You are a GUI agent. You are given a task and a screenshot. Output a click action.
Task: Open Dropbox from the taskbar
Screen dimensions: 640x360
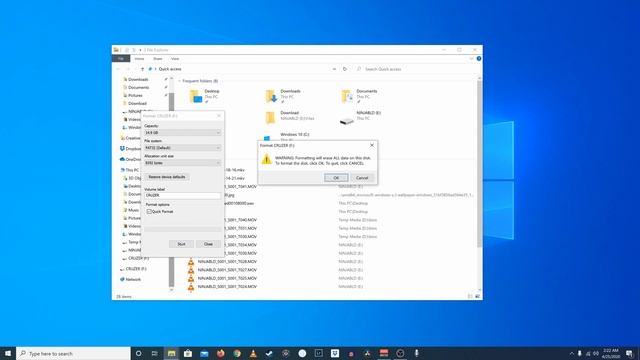point(335,353)
